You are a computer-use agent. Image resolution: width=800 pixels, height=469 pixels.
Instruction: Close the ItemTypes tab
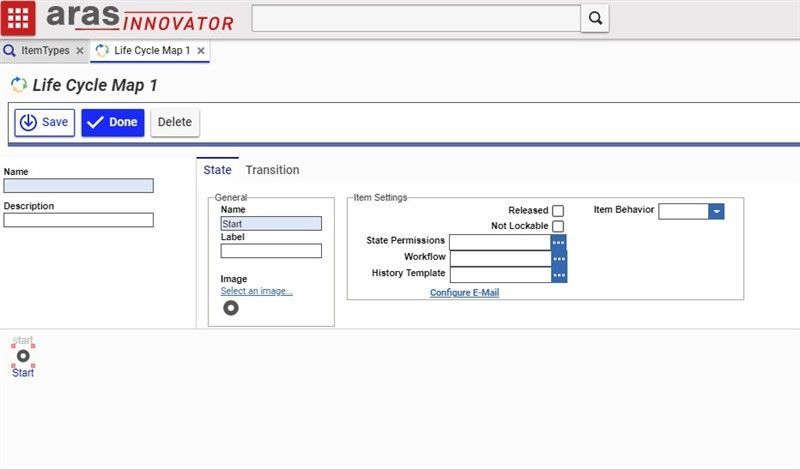pos(80,50)
